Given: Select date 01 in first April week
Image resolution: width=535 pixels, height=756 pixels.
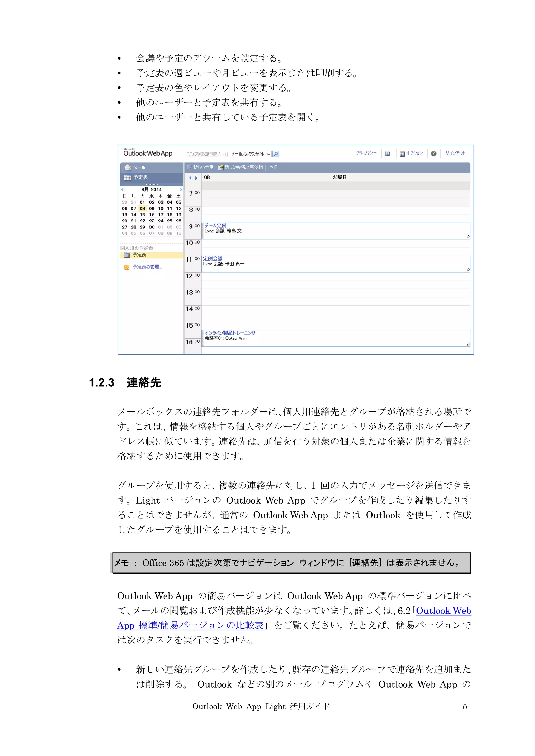Looking at the screenshot, I should tap(142, 202).
